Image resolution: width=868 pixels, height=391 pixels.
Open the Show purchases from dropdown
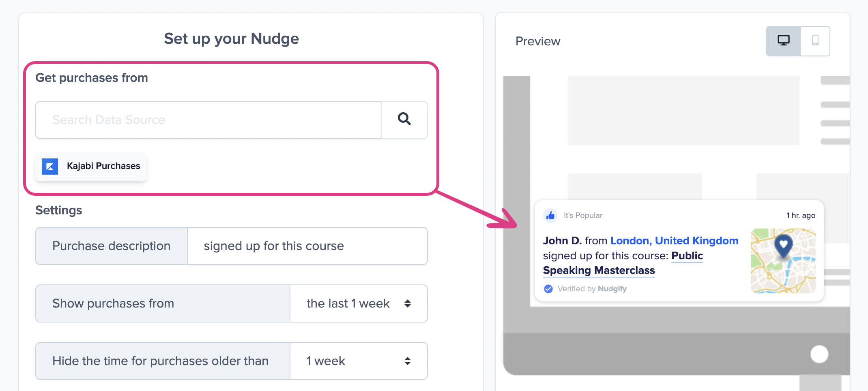(359, 303)
